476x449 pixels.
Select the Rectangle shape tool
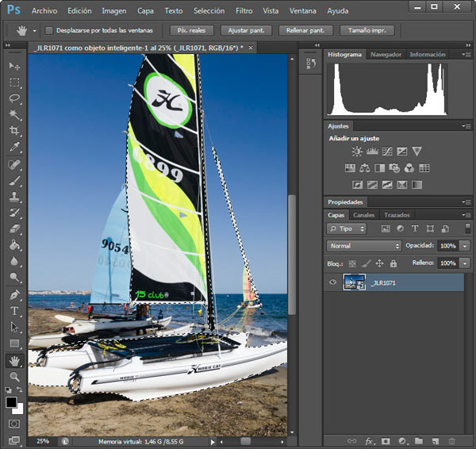click(14, 343)
